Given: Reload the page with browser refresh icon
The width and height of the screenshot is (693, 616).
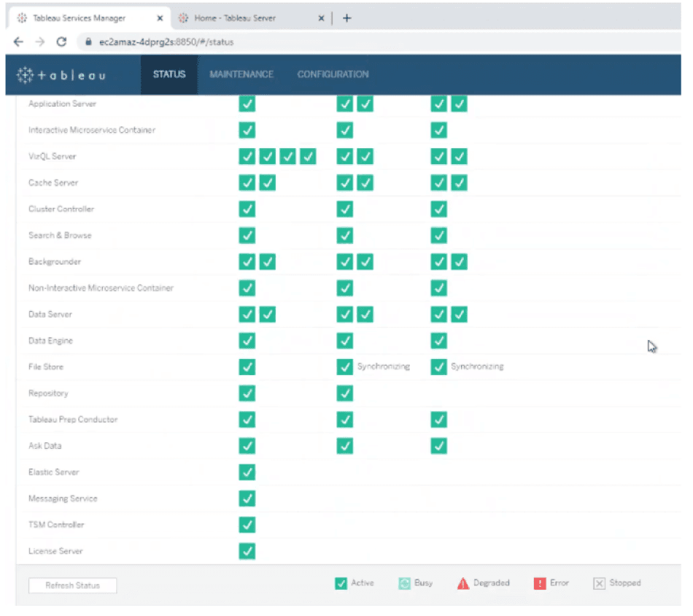Looking at the screenshot, I should 61,42.
